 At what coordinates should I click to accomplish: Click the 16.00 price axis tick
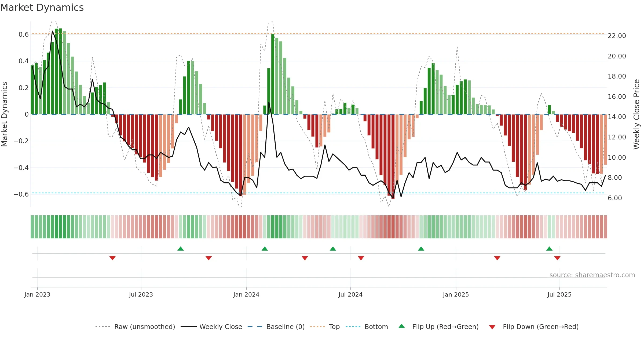617,97
